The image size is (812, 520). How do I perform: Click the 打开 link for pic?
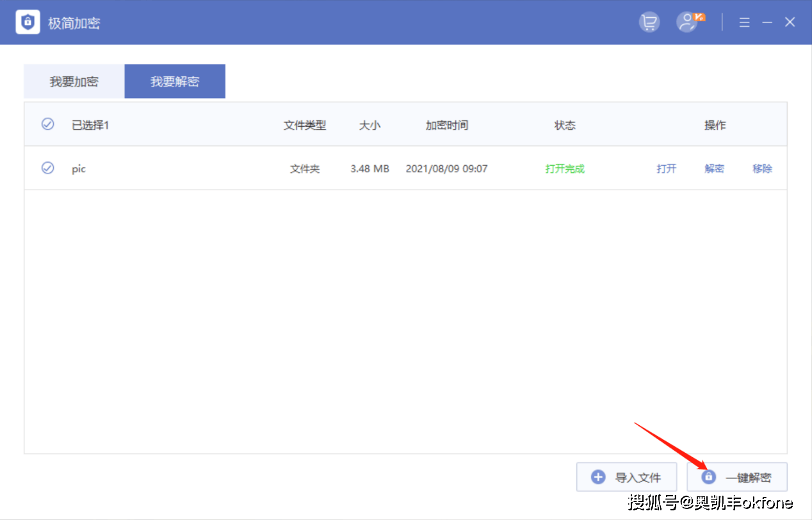click(667, 168)
